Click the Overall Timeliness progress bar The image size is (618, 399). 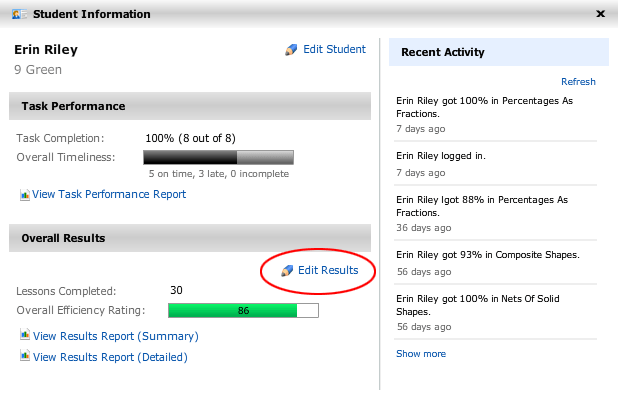(x=218, y=157)
